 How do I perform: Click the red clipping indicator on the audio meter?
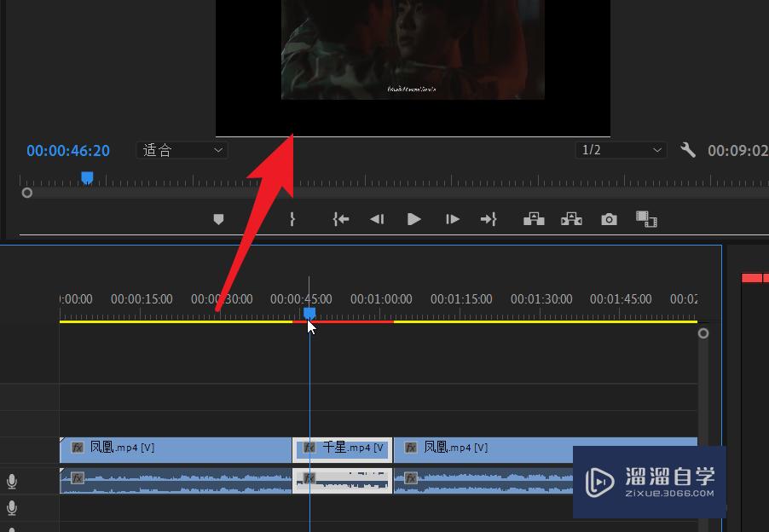point(755,278)
